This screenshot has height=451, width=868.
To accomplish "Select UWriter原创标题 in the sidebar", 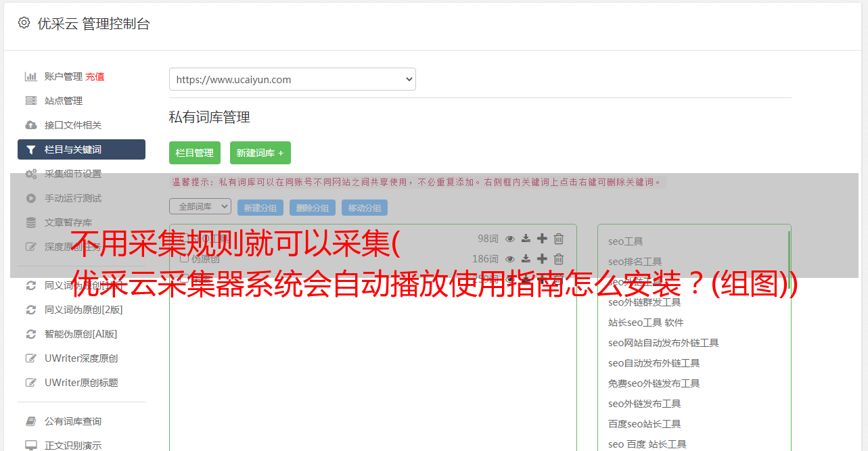I will 81,383.
